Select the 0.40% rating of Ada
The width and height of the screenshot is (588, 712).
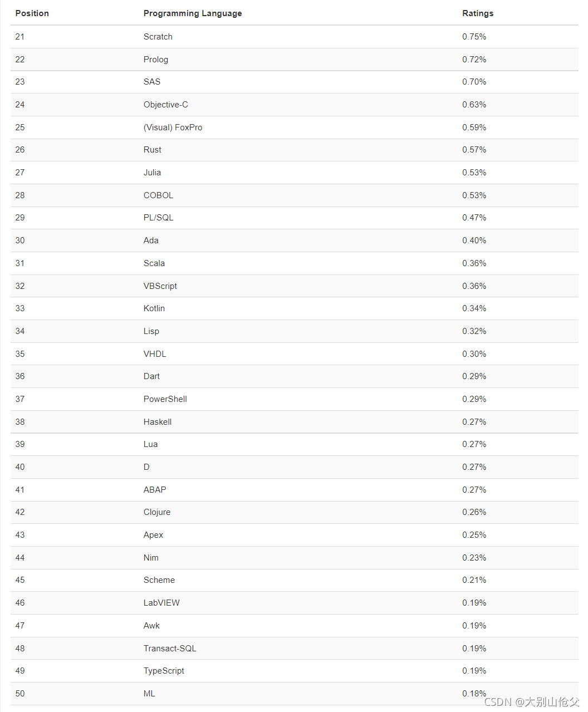click(x=474, y=240)
